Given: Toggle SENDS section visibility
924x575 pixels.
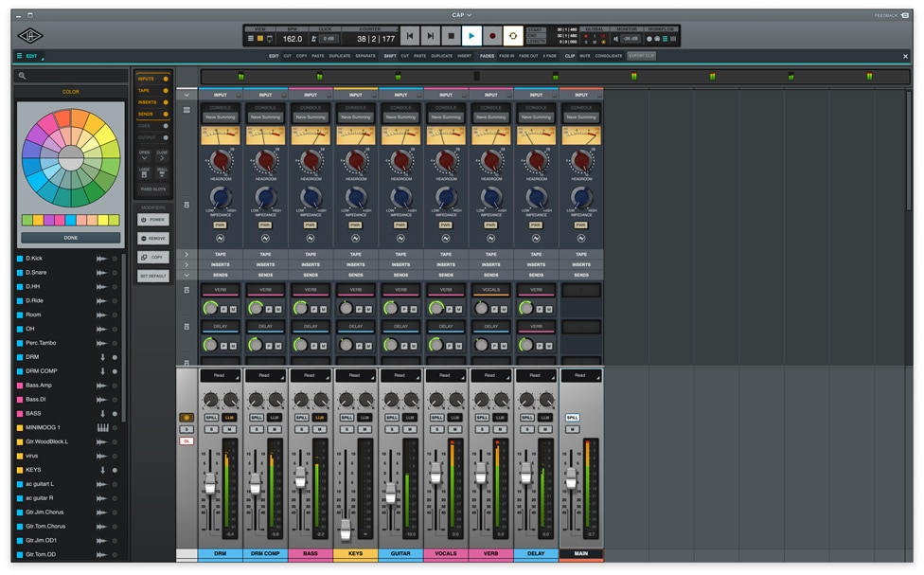Looking at the screenshot, I should pos(166,114).
